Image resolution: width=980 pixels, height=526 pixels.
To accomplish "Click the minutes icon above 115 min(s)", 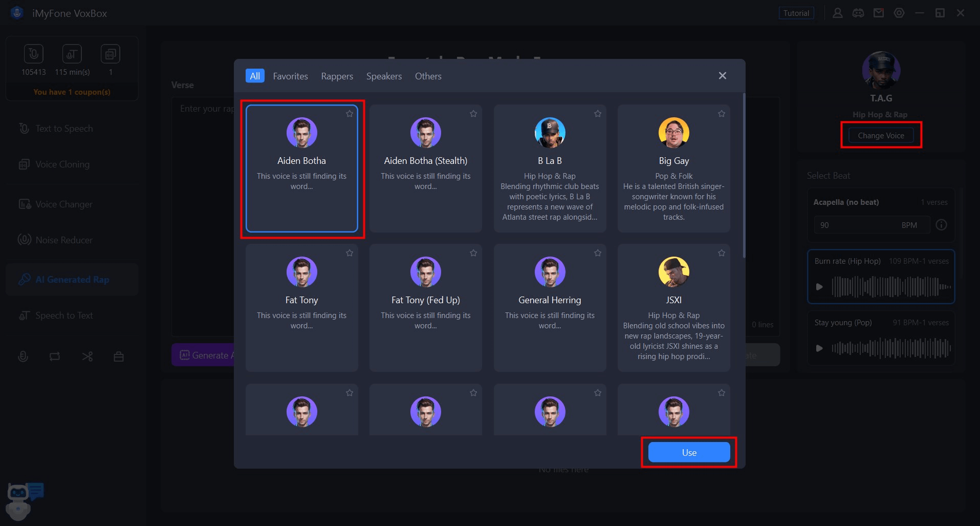I will pyautogui.click(x=72, y=54).
